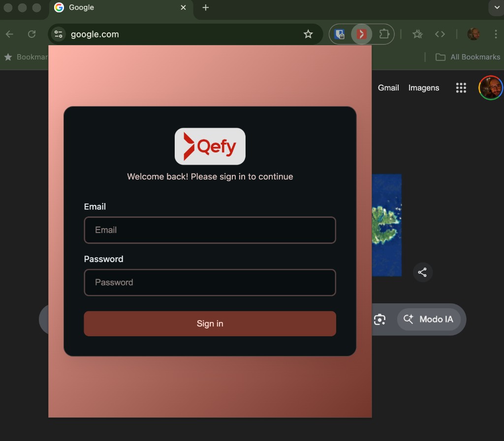The image size is (504, 441).
Task: Open Imagens link on Google page
Action: [x=424, y=88]
